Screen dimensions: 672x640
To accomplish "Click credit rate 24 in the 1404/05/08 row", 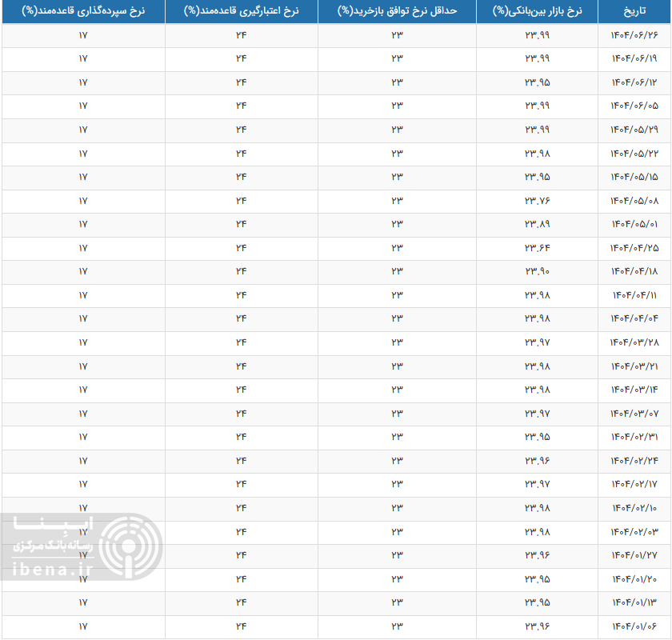I will point(241,201).
